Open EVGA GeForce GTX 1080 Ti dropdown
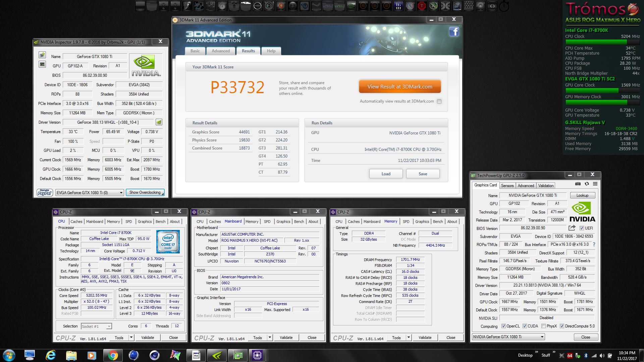 click(x=90, y=193)
